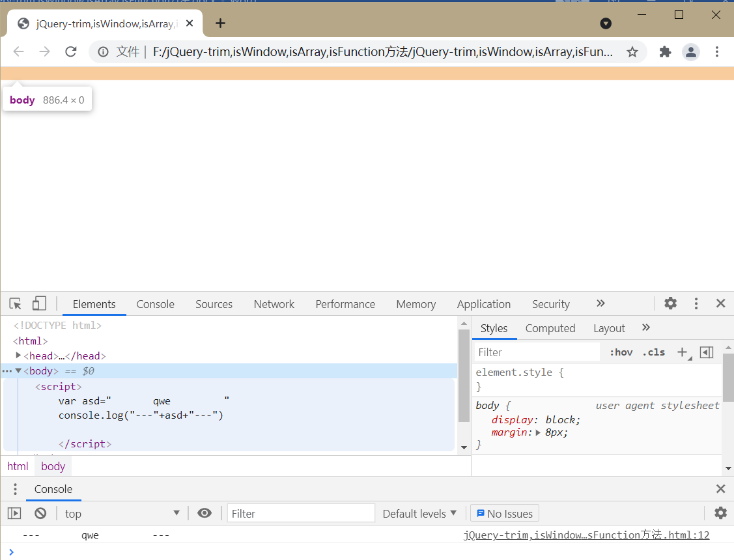
Task: Reload the current page
Action: [71, 51]
